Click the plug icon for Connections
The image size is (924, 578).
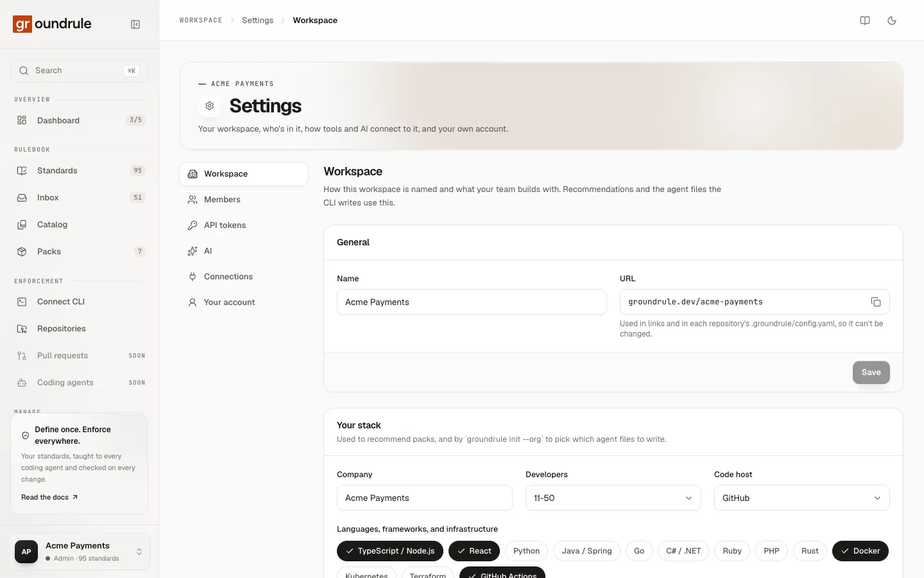tap(193, 277)
